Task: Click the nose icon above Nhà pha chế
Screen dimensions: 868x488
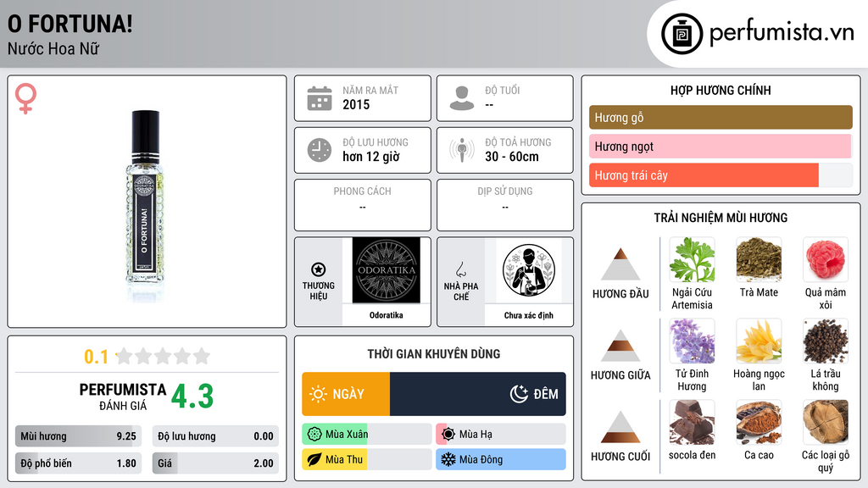Action: 460,269
